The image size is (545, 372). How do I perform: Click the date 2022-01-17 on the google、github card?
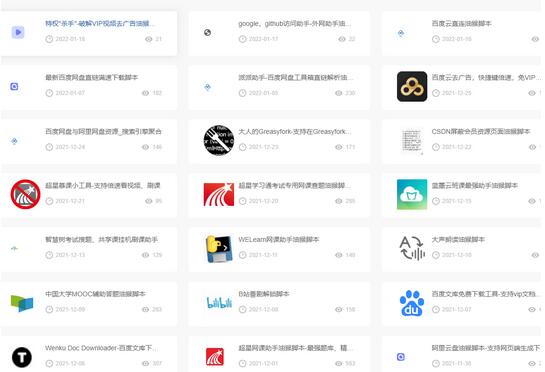[x=263, y=39]
